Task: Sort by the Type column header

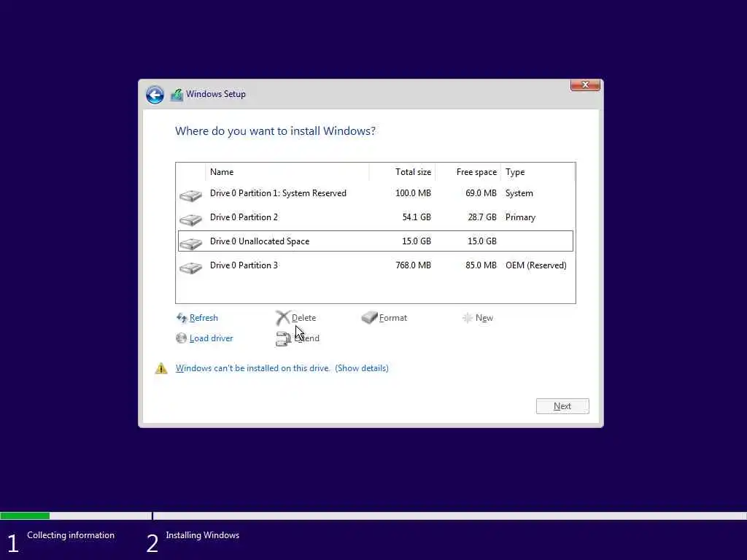Action: (x=538, y=172)
